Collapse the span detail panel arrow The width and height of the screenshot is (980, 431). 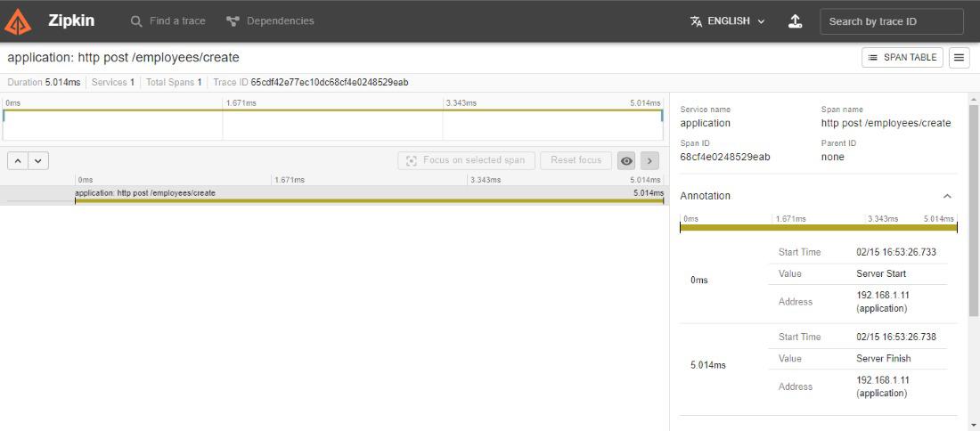click(x=650, y=161)
